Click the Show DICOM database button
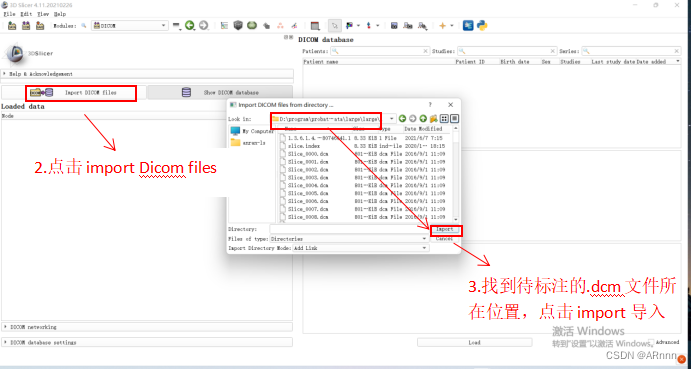 (220, 93)
